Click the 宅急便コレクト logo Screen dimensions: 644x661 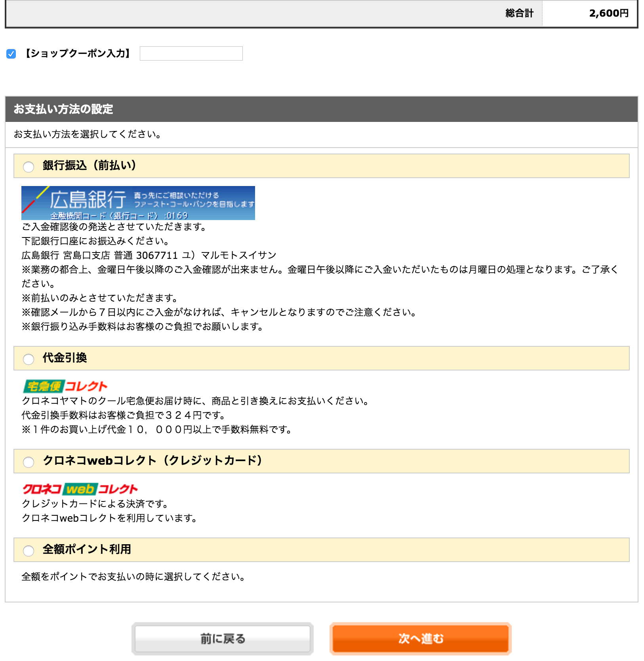click(x=65, y=386)
